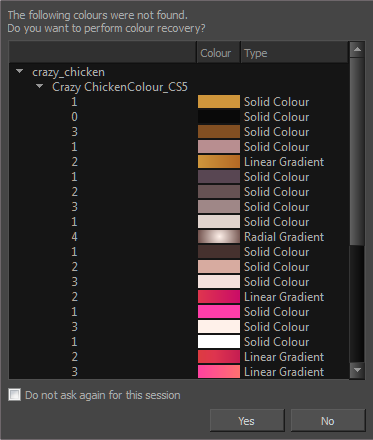This screenshot has height=440, width=373.
Task: Click the scrollbar up arrow
Action: [357, 50]
